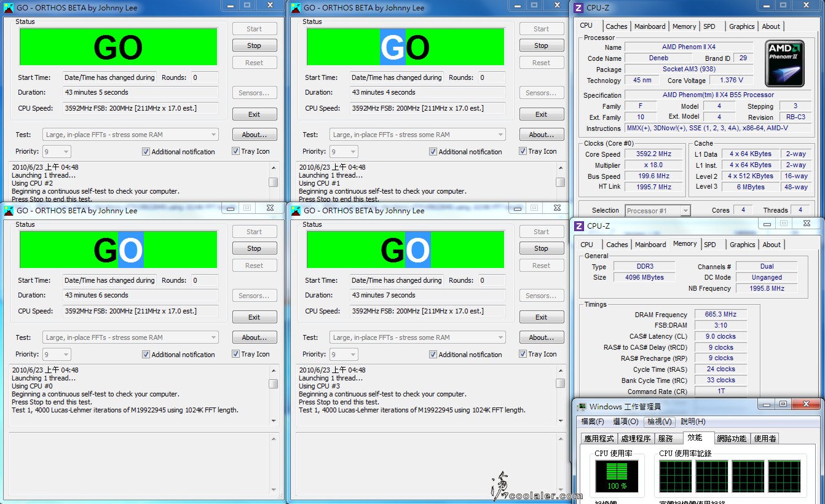This screenshot has height=504, width=825.
Task: Expand the Test dropdown in ORTHOS window using CPU #3
Action: (417, 337)
